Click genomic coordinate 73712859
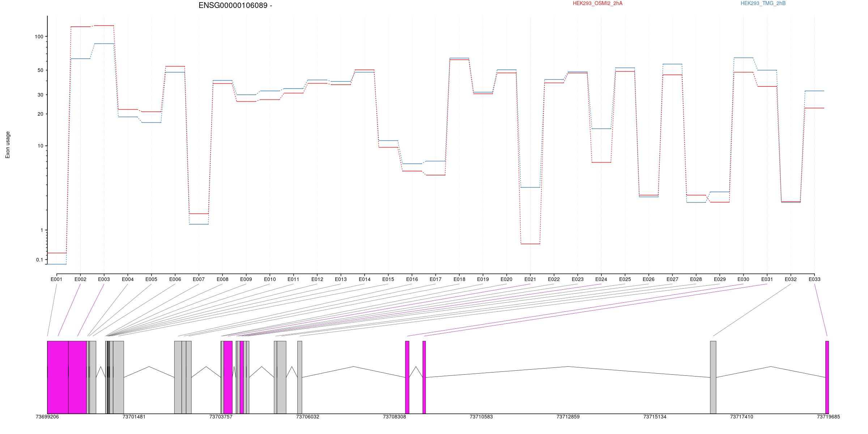 (568, 417)
